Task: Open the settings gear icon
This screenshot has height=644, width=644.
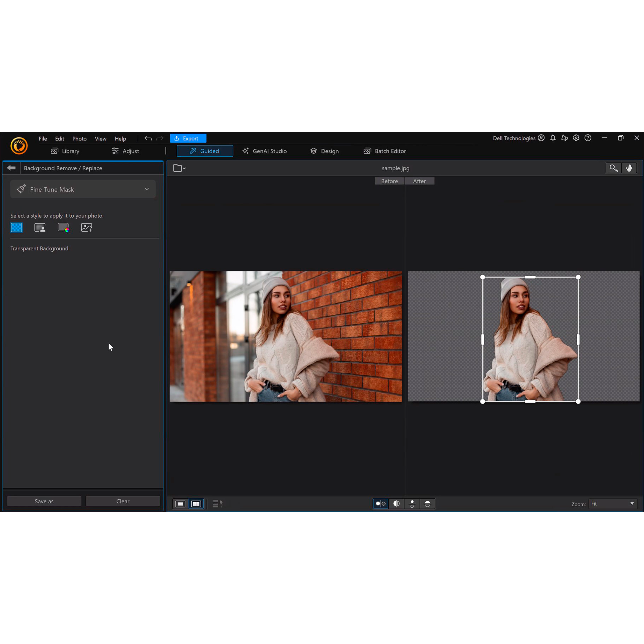Action: coord(576,138)
